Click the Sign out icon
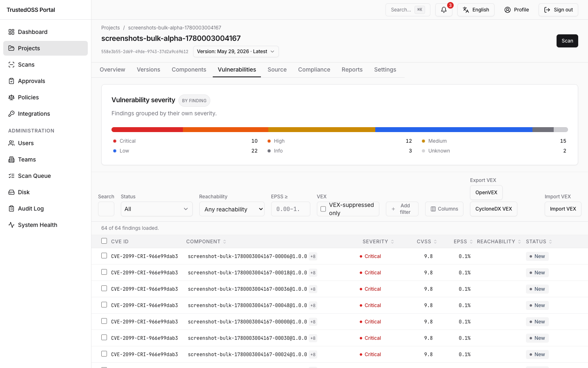588x368 pixels. [x=547, y=10]
